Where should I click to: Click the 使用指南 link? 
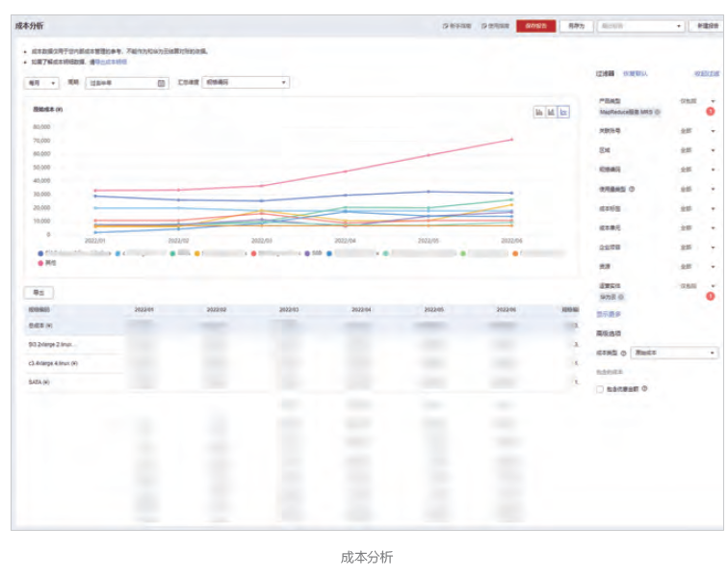[x=495, y=26]
